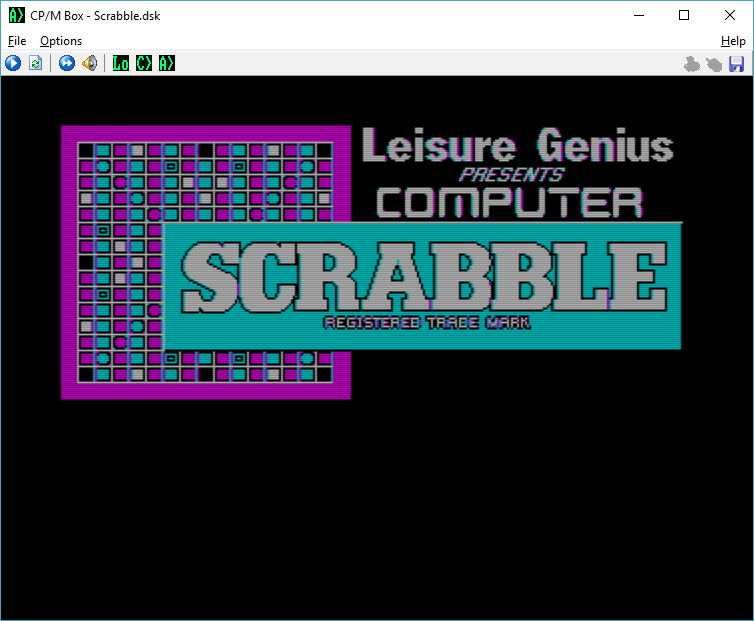The width and height of the screenshot is (754, 621).
Task: Close the CP/M Box window
Action: (x=729, y=15)
